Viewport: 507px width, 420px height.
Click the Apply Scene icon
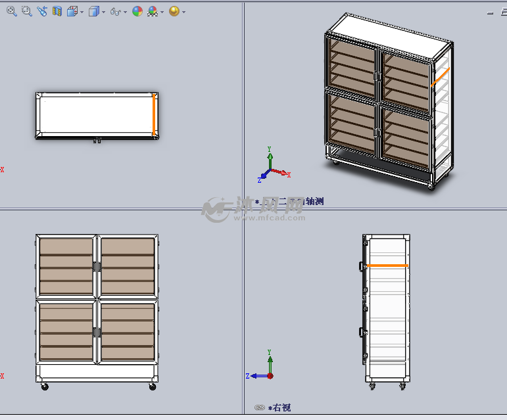coord(153,11)
